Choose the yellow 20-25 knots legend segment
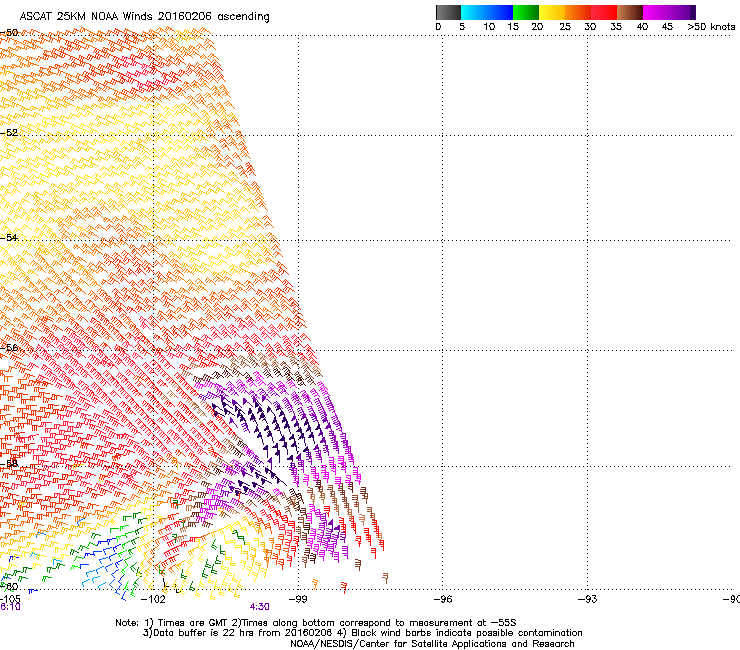The image size is (740, 650). [552, 12]
